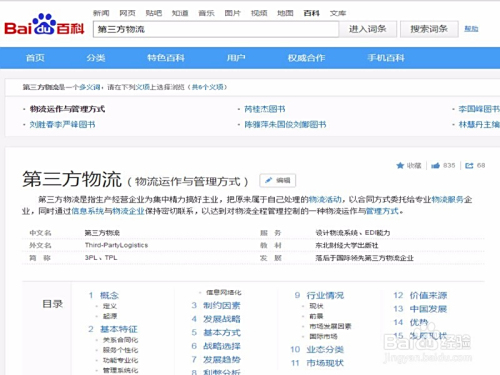
Task: Select 分类 in blue navigation bar
Action: click(96, 58)
